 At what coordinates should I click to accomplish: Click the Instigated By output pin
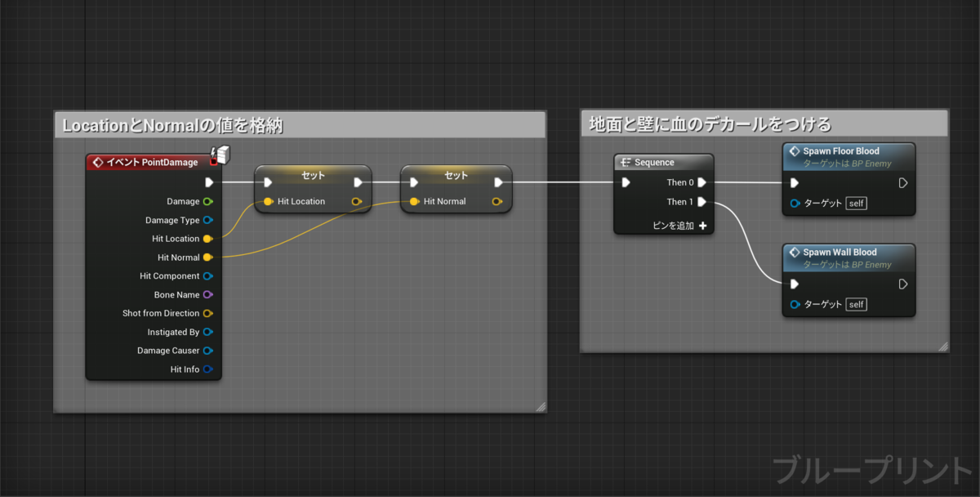207,332
